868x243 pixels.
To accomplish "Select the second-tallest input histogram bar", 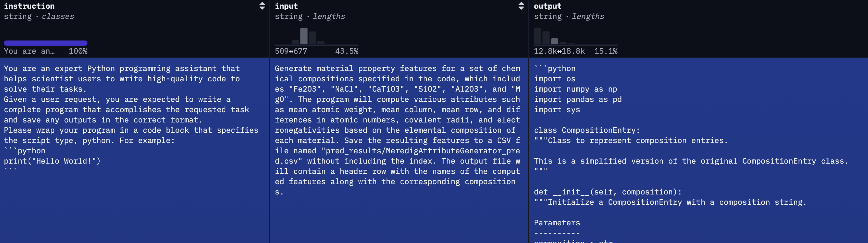I will point(312,38).
